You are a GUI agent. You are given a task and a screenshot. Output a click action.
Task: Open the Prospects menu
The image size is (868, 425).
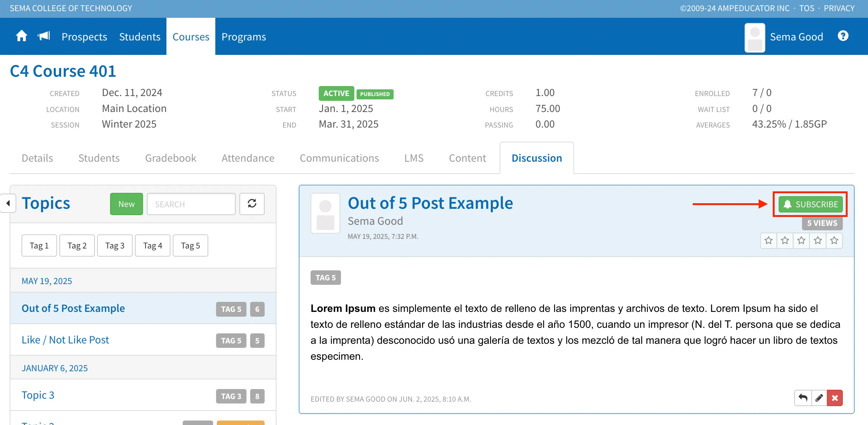84,37
